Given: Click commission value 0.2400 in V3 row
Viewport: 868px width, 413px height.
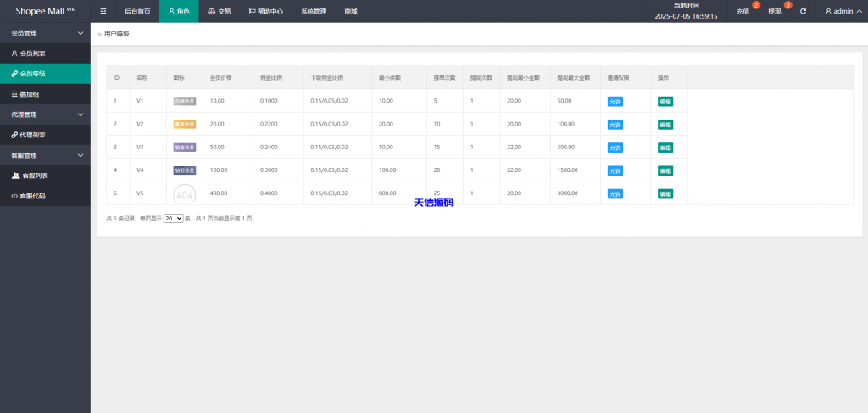Looking at the screenshot, I should point(270,148).
